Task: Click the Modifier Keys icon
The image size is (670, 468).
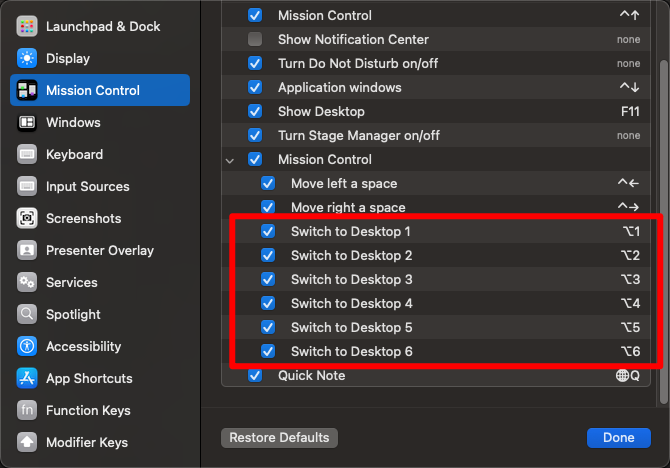Action: pos(27,442)
